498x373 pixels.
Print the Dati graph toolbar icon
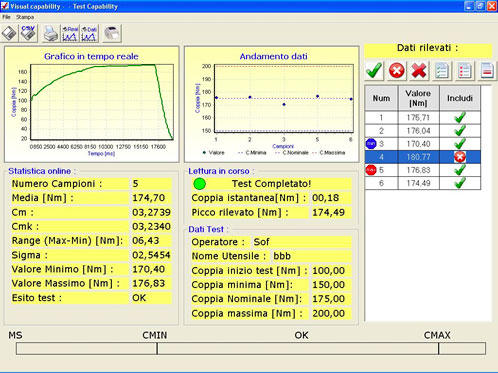click(89, 33)
